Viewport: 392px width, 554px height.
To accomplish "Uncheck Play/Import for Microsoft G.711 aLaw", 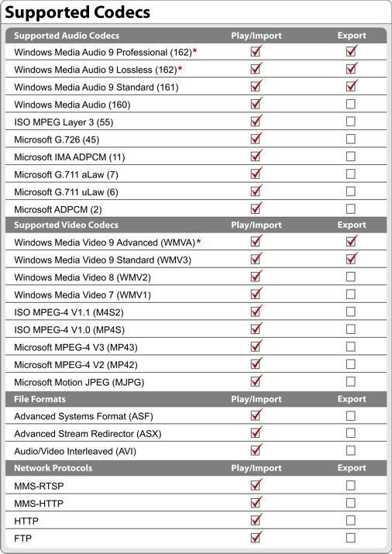I will pyautogui.click(x=256, y=174).
